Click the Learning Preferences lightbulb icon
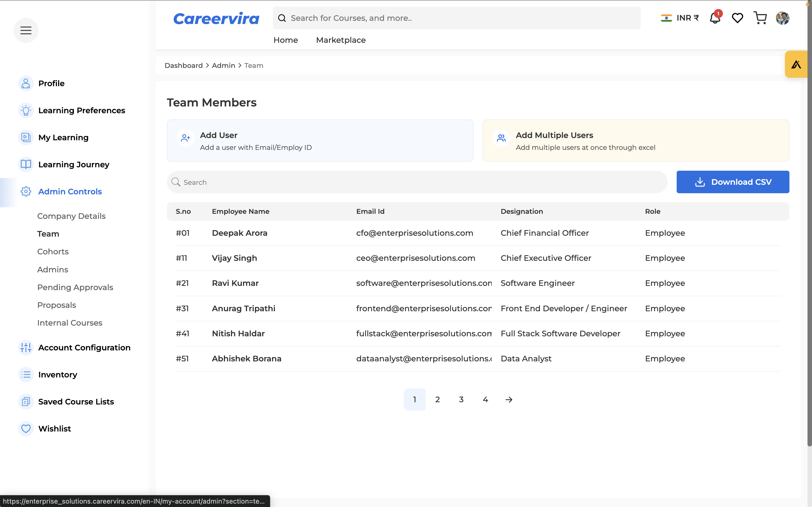 click(x=26, y=110)
